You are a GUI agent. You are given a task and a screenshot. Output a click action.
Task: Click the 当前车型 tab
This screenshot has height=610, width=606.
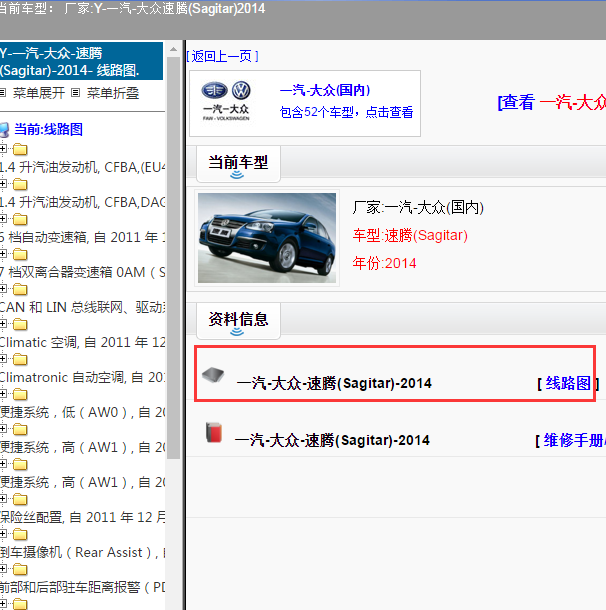point(238,164)
